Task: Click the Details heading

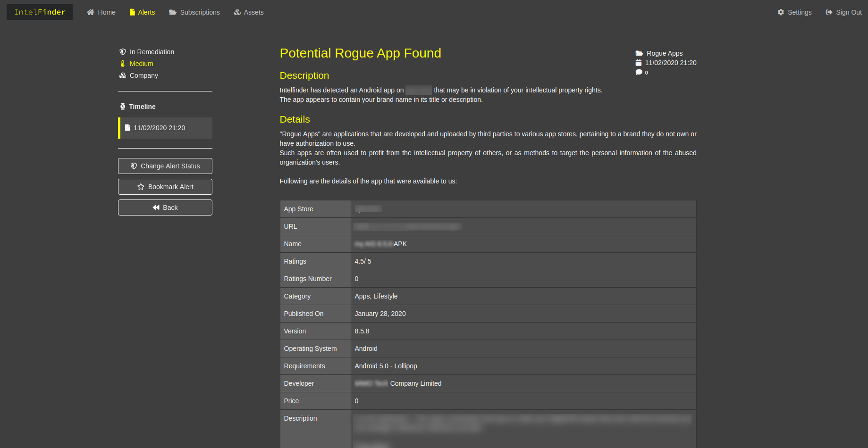Action: coord(295,119)
